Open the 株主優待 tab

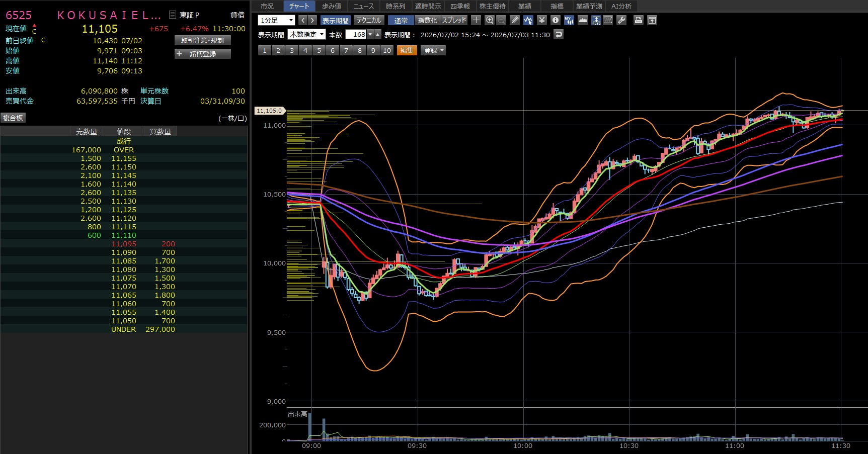click(x=492, y=6)
